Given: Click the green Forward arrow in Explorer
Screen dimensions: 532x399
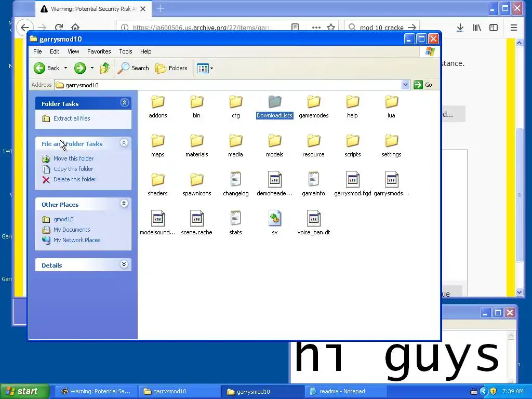Looking at the screenshot, I should (x=80, y=68).
